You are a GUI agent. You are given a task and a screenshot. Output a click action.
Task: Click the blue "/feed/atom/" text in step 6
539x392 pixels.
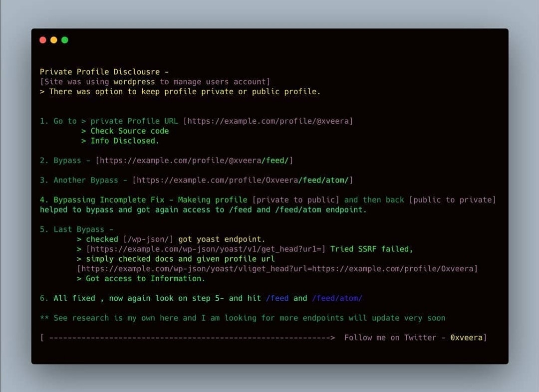pos(337,298)
